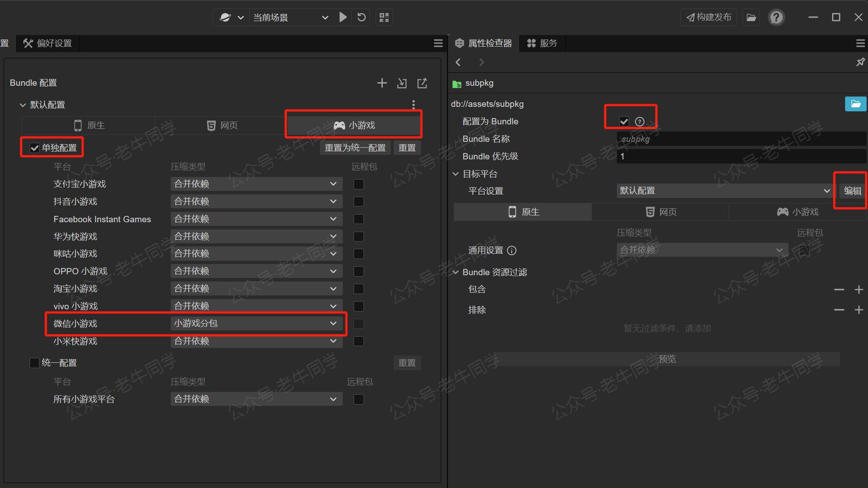Open the 抖音小游戏 compression type dropdown
This screenshot has width=868, height=488.
click(x=257, y=201)
